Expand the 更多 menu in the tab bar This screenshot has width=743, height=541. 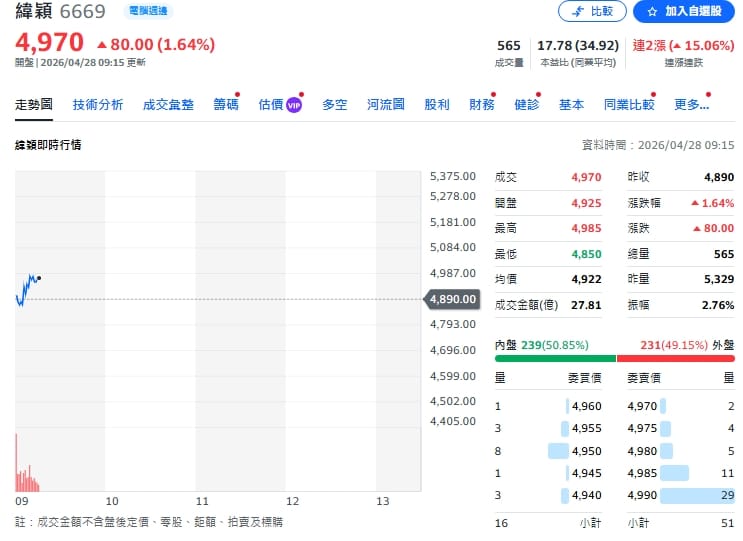point(691,104)
